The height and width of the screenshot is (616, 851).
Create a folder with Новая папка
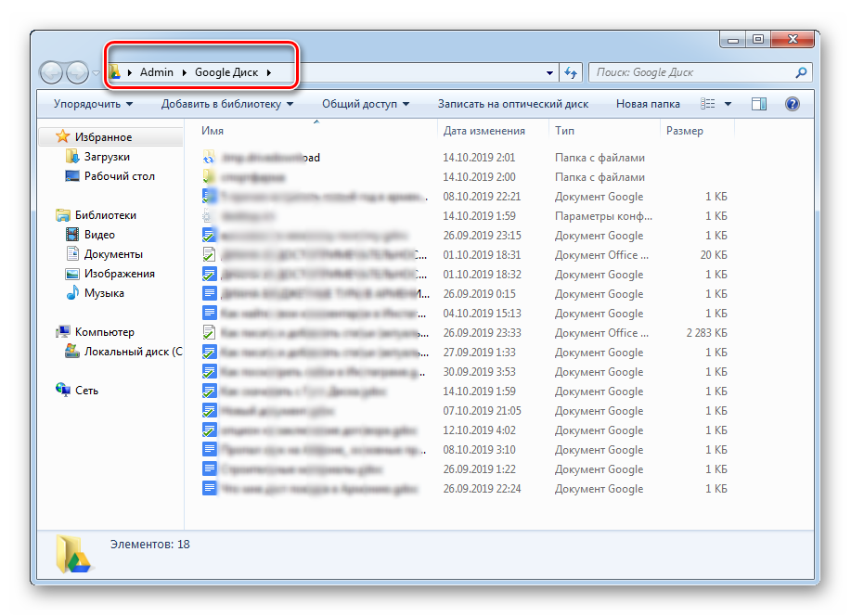point(648,104)
